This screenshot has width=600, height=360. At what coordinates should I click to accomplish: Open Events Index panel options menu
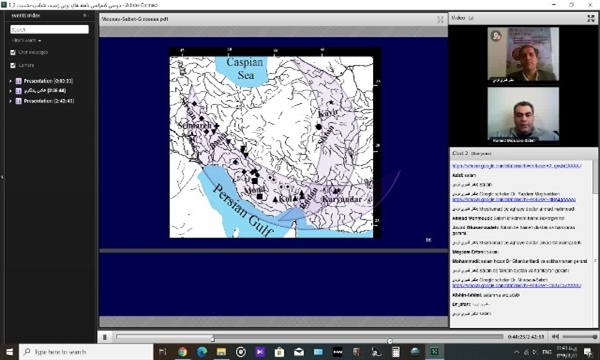tap(85, 16)
